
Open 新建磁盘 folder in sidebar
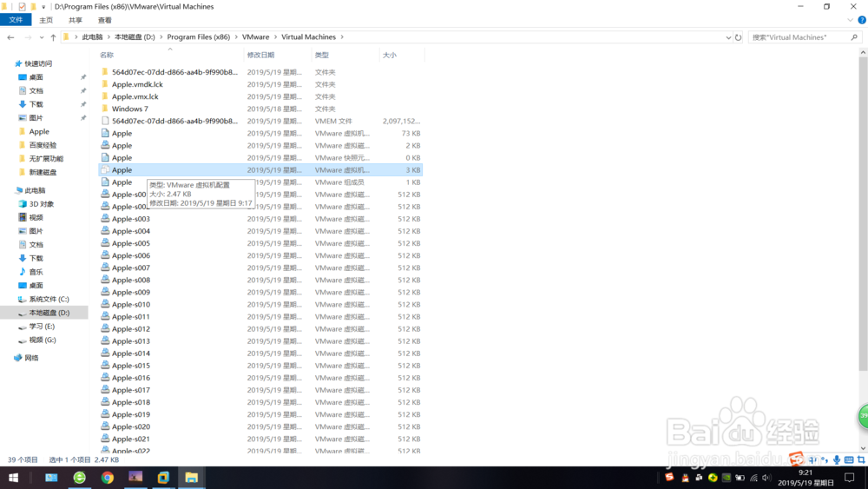[43, 172]
